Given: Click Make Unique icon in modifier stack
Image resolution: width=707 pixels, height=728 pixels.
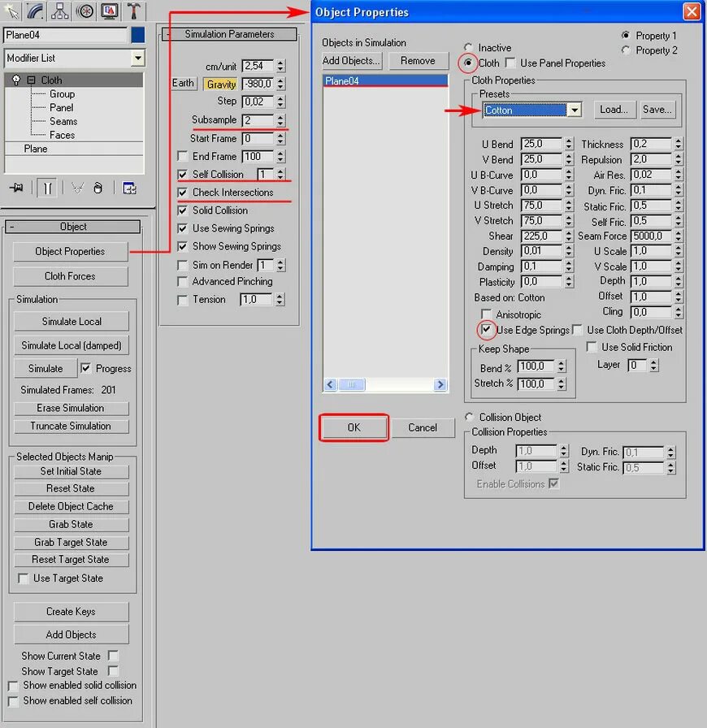Looking at the screenshot, I should [x=77, y=188].
